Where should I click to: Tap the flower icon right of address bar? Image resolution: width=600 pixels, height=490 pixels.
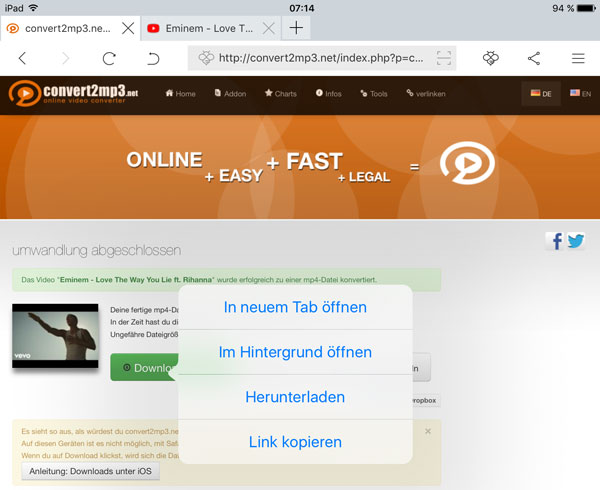point(491,58)
